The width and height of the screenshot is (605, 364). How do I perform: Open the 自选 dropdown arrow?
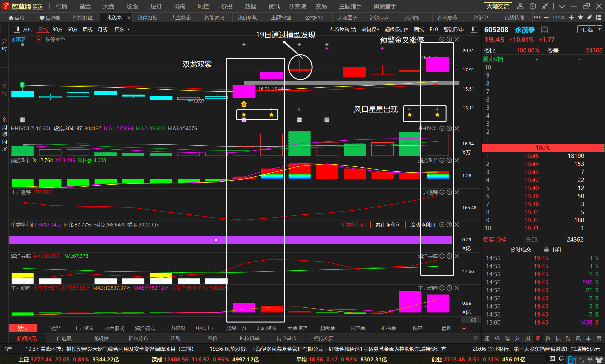(600, 30)
